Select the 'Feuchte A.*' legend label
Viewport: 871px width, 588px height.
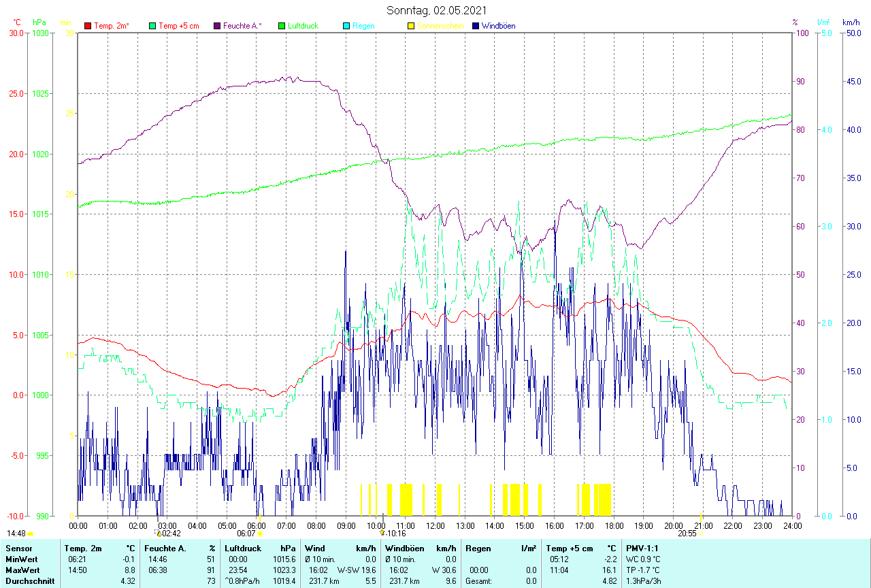click(243, 26)
